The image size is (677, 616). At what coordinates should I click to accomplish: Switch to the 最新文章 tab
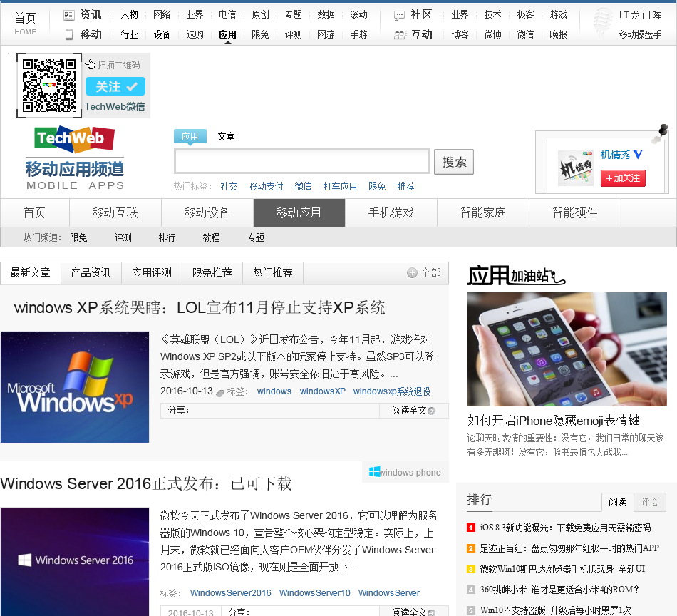click(x=30, y=272)
